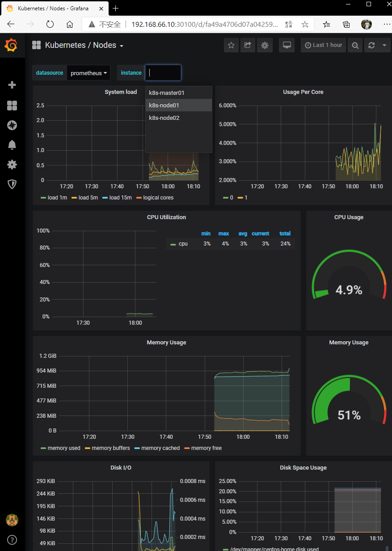Viewport: 392px width, 551px height.
Task: Open the translate page icon
Action: (288, 25)
